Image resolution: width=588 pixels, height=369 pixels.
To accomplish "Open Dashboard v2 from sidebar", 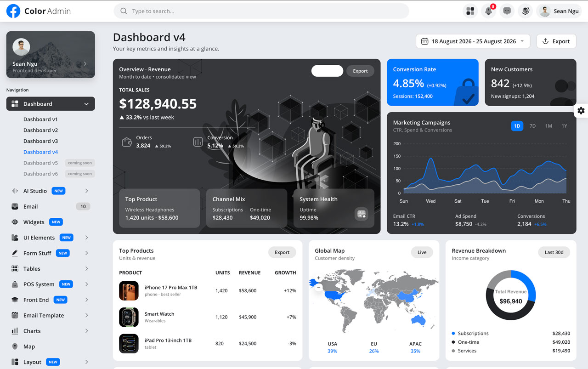I will (x=40, y=130).
